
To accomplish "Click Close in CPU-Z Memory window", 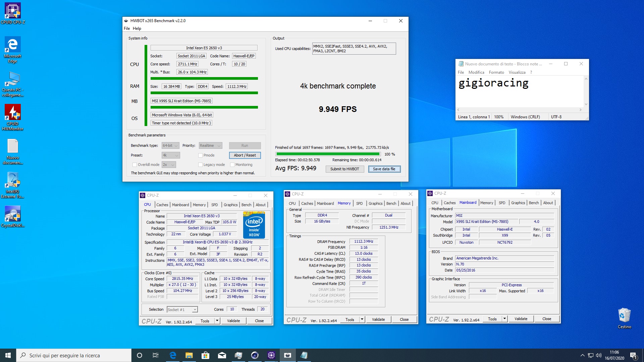I will coord(404,319).
